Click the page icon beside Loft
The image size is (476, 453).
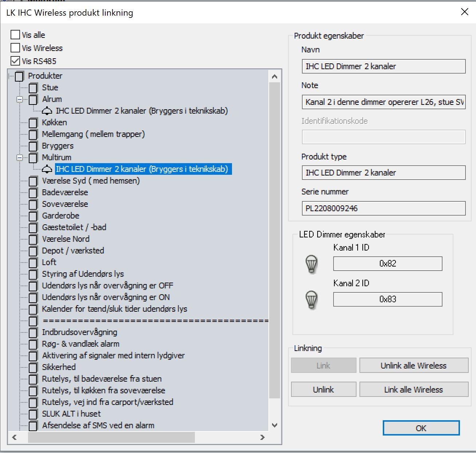click(x=33, y=263)
